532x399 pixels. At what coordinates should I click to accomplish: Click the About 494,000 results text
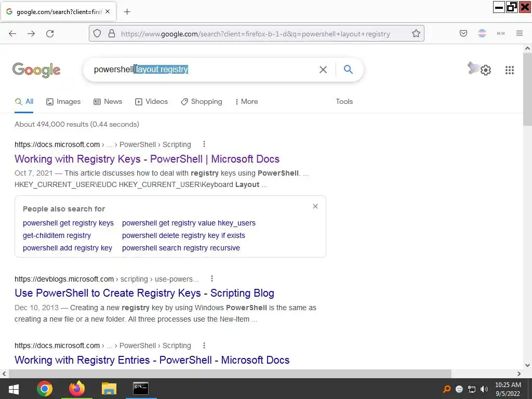[x=77, y=124]
